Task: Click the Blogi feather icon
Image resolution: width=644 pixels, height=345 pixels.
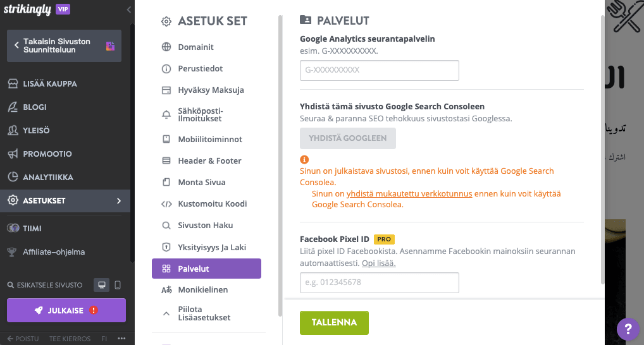Action: click(12, 107)
